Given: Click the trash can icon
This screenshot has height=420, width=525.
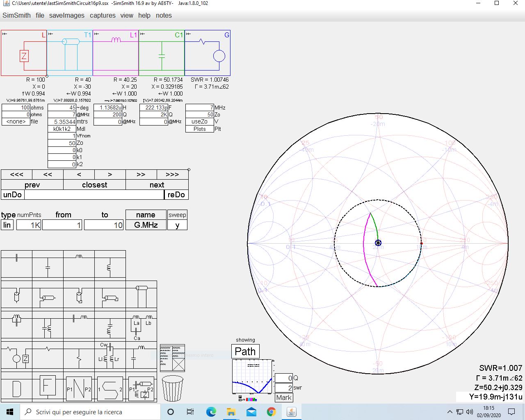Looking at the screenshot, I should 172,388.
